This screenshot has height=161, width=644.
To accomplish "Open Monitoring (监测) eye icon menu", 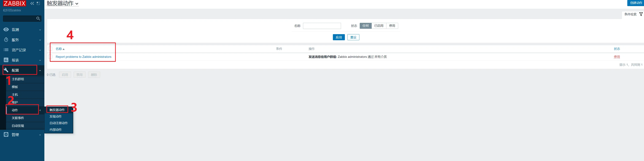I will point(6,30).
